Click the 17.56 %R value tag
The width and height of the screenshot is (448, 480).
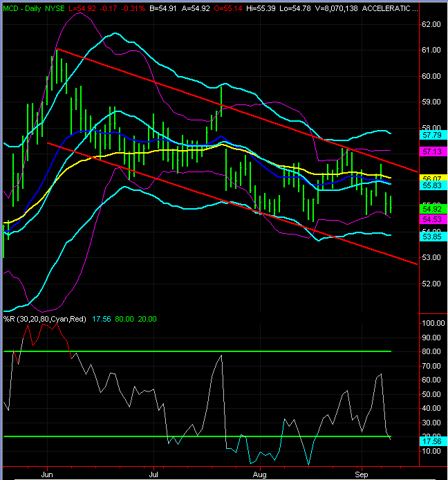point(432,441)
